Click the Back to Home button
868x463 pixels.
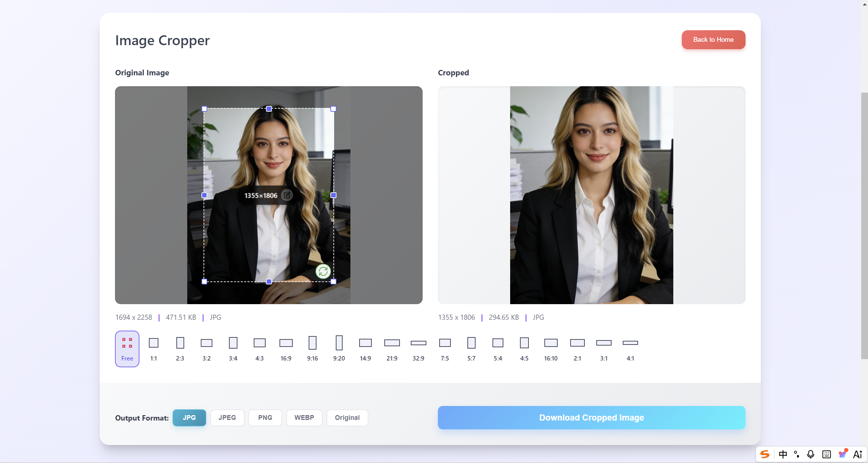[713, 39]
